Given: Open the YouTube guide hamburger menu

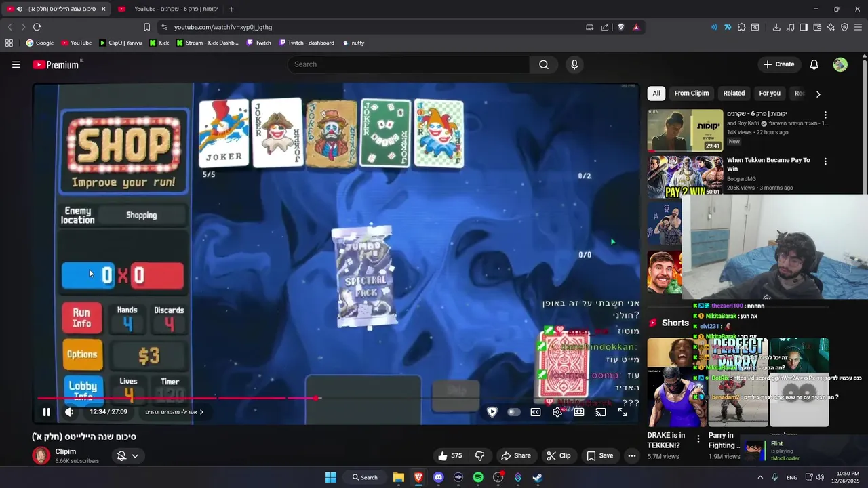Looking at the screenshot, I should (16, 64).
